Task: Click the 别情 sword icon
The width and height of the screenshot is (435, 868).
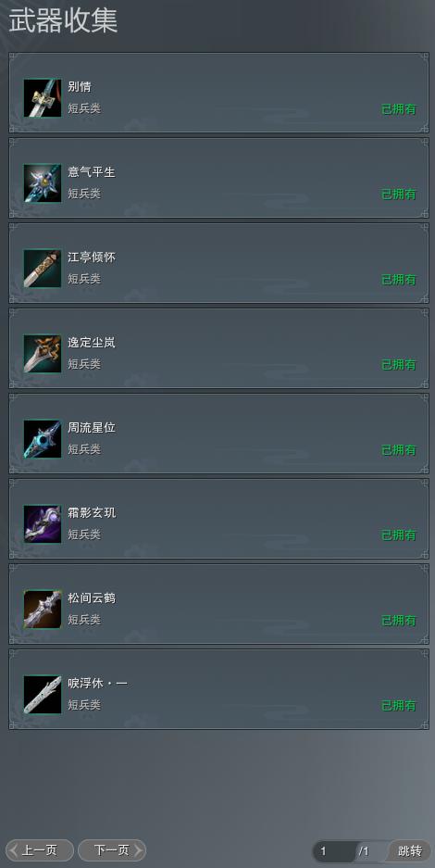Action: point(43,98)
